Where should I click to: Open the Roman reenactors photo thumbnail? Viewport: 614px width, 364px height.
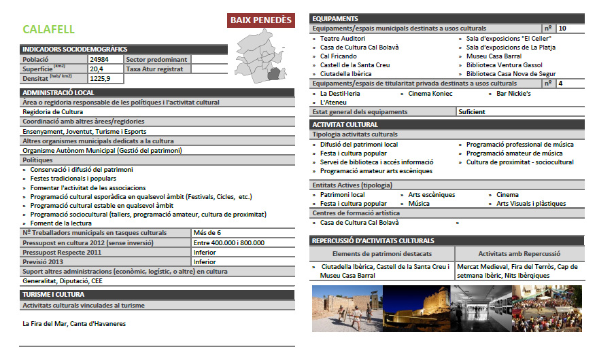tap(347, 308)
